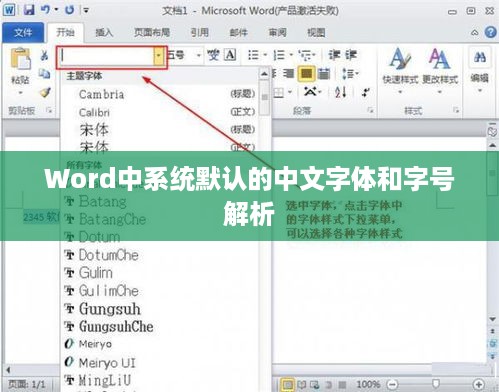Screen dimensions: 499x392
Task: Toggle show/hide paragraph marks
Action: coord(366,92)
